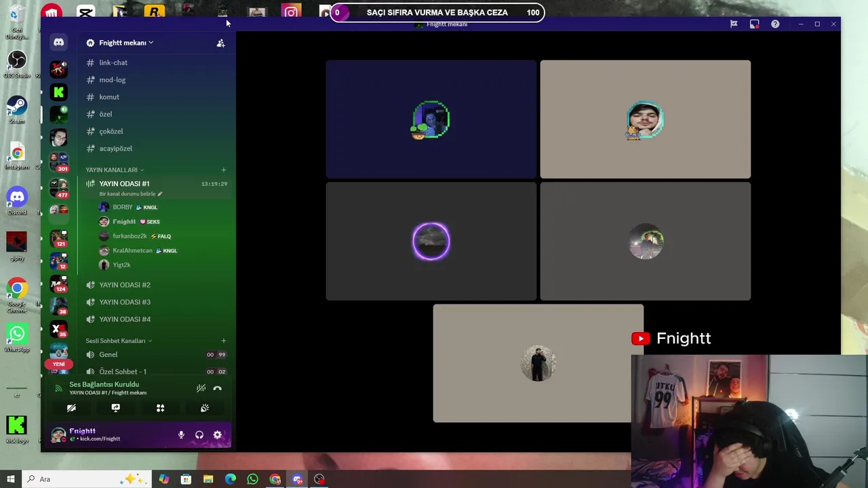Start screen sharing from the voice panel

tap(116, 408)
